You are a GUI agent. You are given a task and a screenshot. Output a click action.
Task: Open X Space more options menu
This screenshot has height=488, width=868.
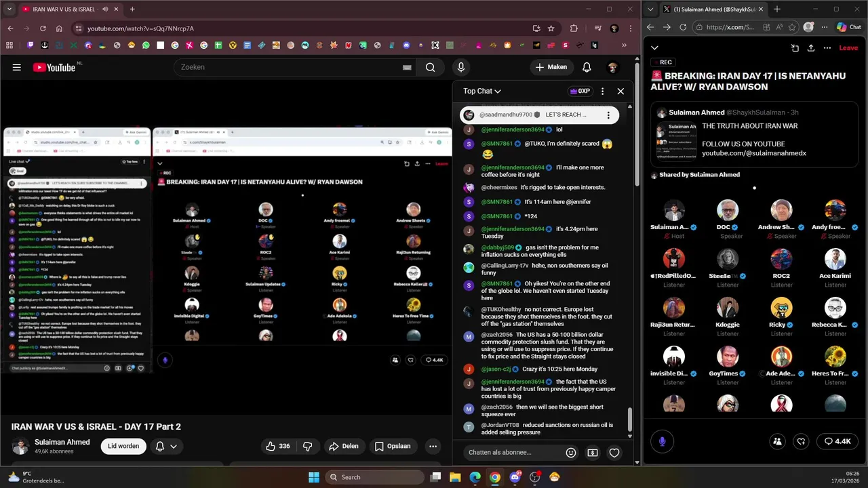pos(827,48)
